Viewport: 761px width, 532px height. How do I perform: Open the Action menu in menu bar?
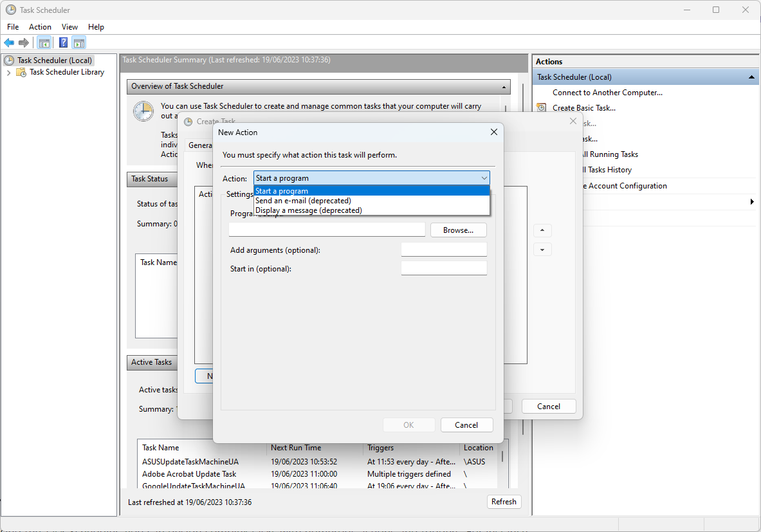pyautogui.click(x=40, y=27)
